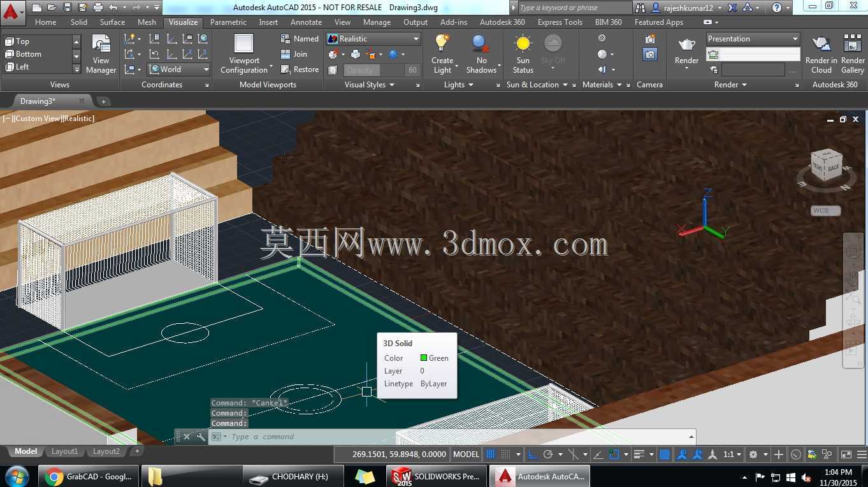The width and height of the screenshot is (868, 487).
Task: Open the World coordinate system dropdown
Action: tap(179, 69)
